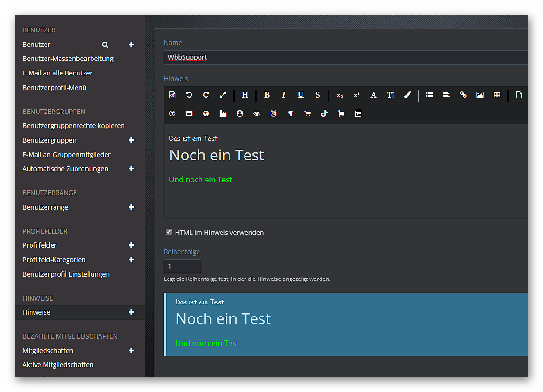Open the text alignment dropdown

(x=446, y=95)
